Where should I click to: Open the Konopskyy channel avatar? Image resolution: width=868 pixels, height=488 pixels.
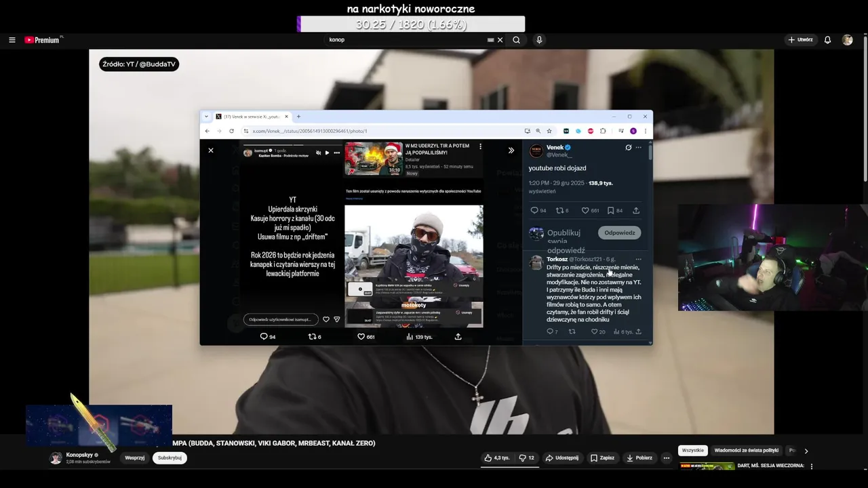click(x=56, y=458)
